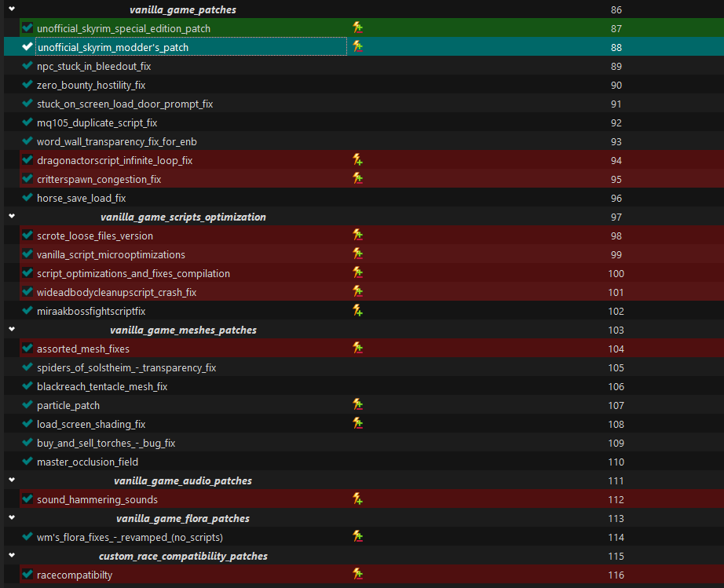Collapse vanilla_game_scripts_optimization separator

(12, 216)
